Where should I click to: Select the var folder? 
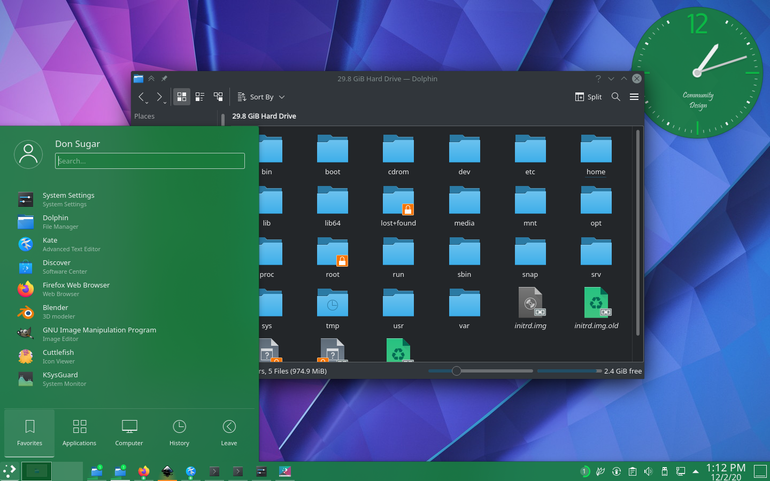tap(464, 309)
